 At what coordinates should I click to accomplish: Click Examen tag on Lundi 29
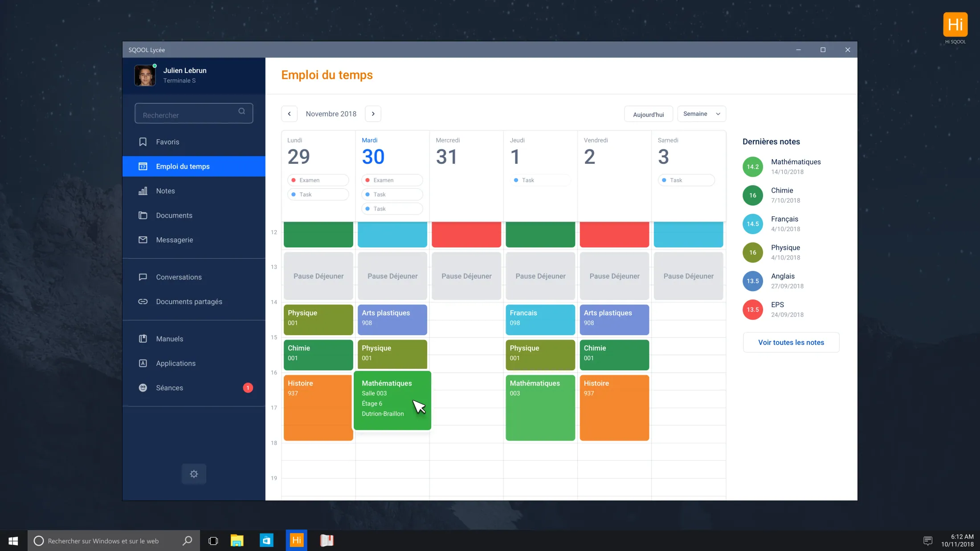click(318, 180)
